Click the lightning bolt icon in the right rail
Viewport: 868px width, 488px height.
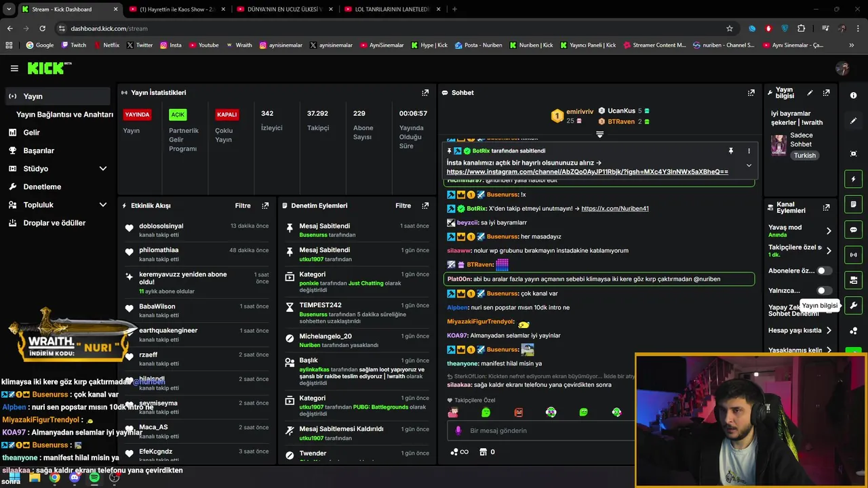[854, 179]
